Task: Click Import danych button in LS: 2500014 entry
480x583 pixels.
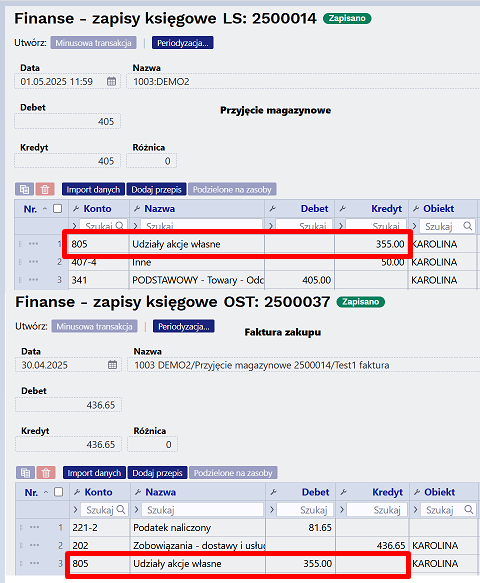Action: (x=93, y=189)
